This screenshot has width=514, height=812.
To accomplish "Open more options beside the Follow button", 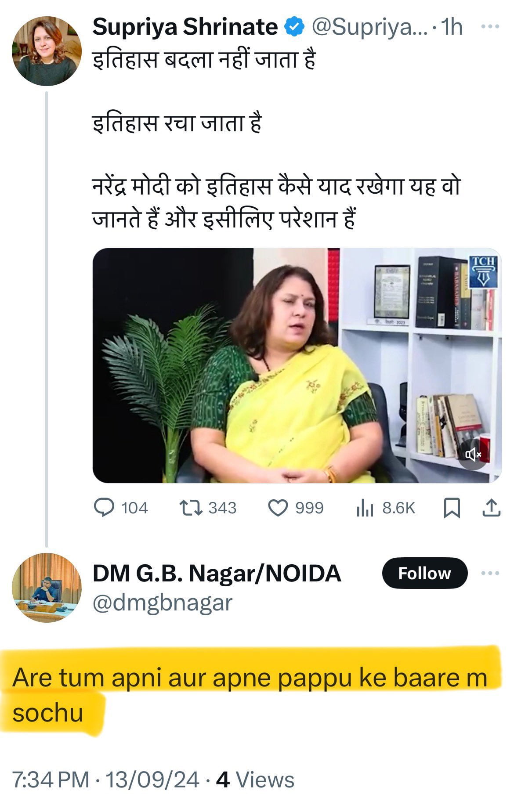I will pos(490,573).
